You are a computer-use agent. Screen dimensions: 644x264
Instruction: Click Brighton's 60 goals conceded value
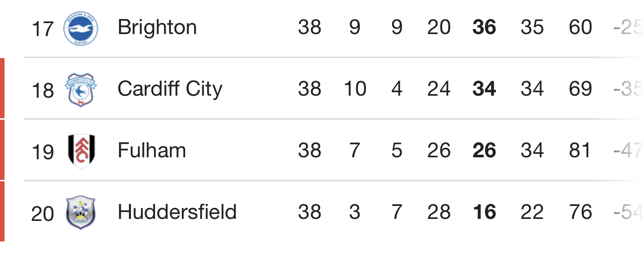click(x=580, y=28)
